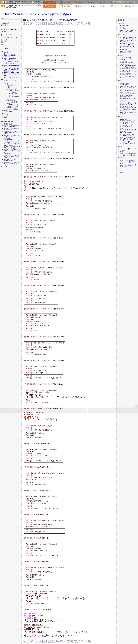Open 直轄@雀荘 最強雀鬼決定戦 link

pos(11,72)
